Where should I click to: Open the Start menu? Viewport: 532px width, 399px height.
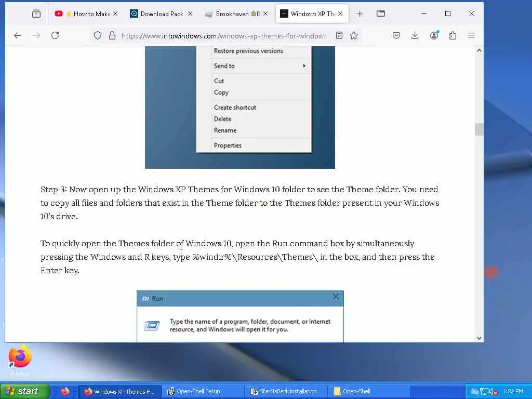click(24, 391)
